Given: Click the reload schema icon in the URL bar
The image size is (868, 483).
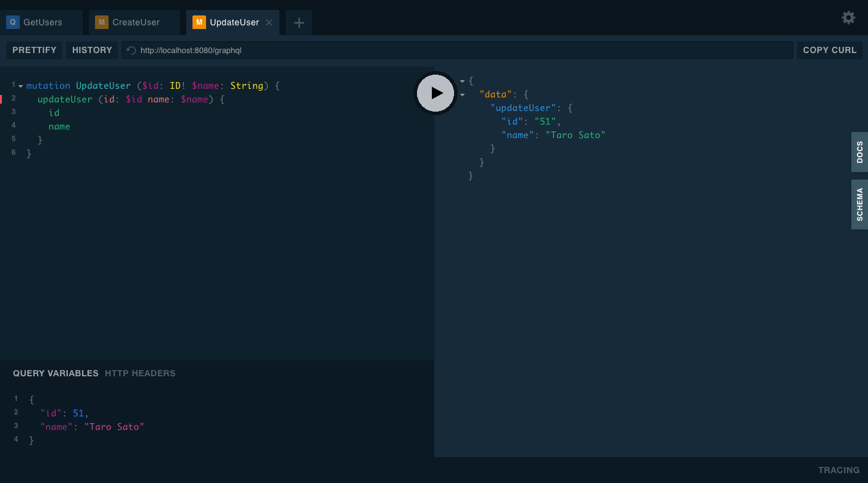Looking at the screenshot, I should tap(130, 50).
